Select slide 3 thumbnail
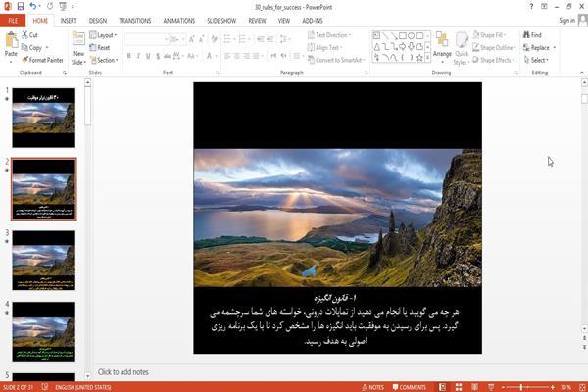 pyautogui.click(x=43, y=261)
